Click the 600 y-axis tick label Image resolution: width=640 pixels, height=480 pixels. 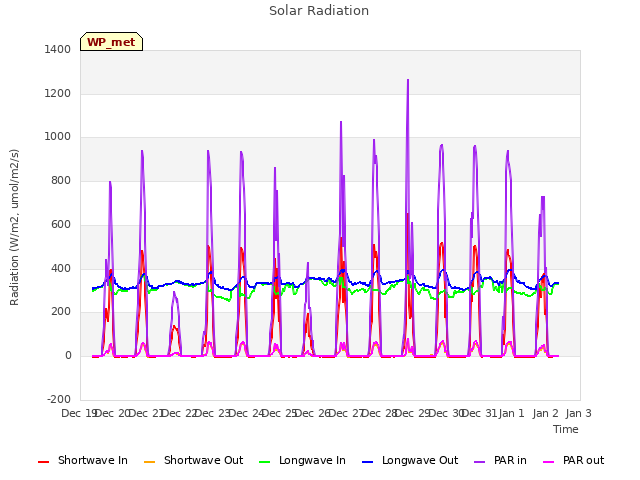61,224
